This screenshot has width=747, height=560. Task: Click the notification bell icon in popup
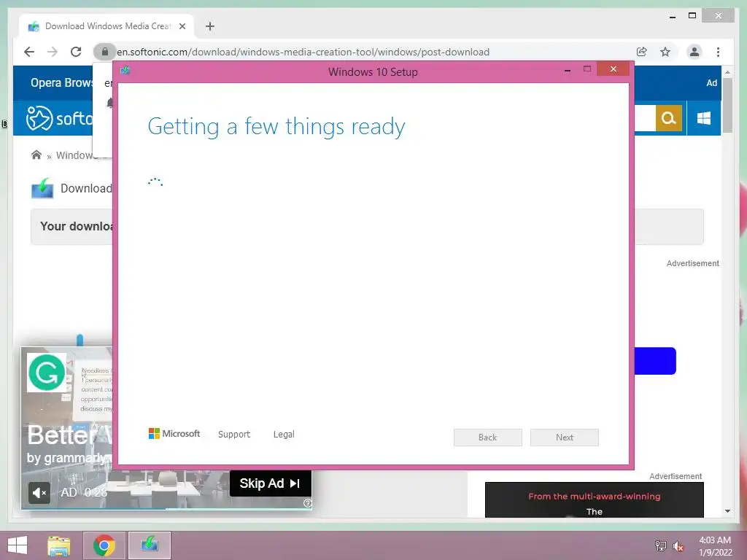[x=110, y=102]
